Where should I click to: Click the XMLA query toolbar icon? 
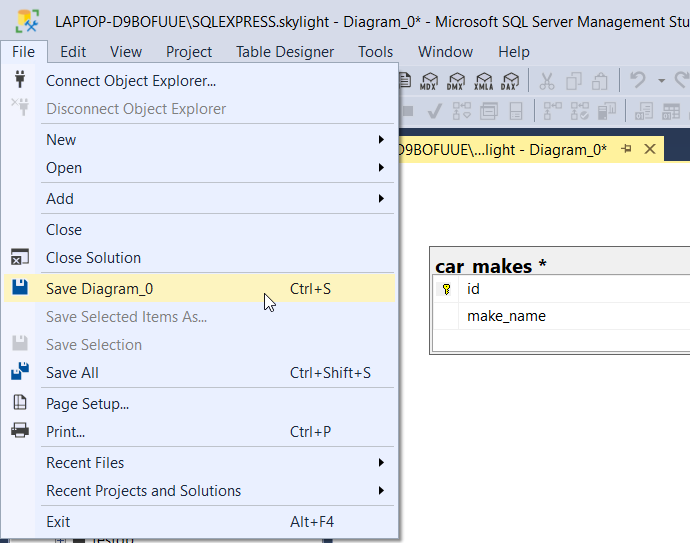coord(483,82)
